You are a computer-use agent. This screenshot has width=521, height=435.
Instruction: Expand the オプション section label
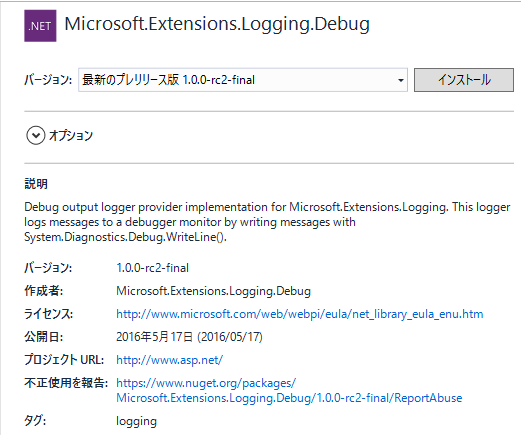point(71,135)
